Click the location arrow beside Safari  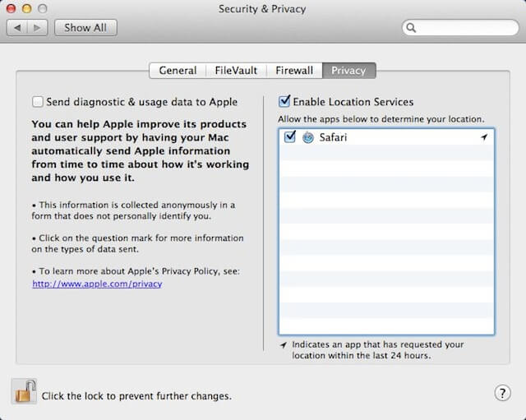[x=484, y=137]
